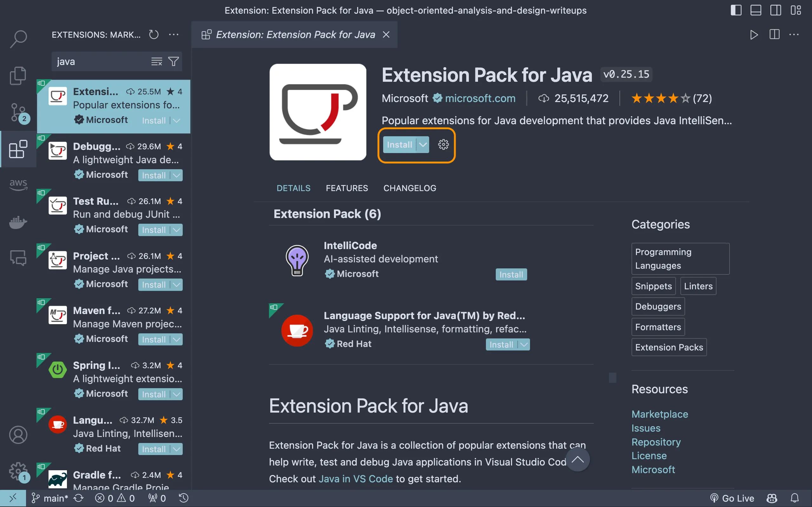Filter extensions with the funnel icon
Viewport: 812px width, 507px height.
[x=174, y=61]
